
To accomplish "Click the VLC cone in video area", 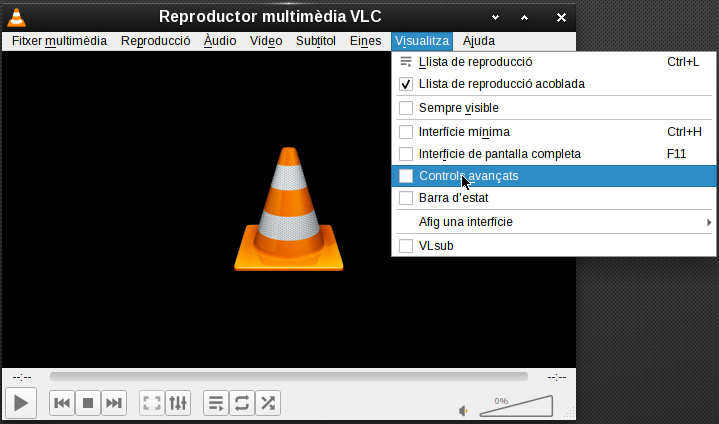I will coord(289,209).
